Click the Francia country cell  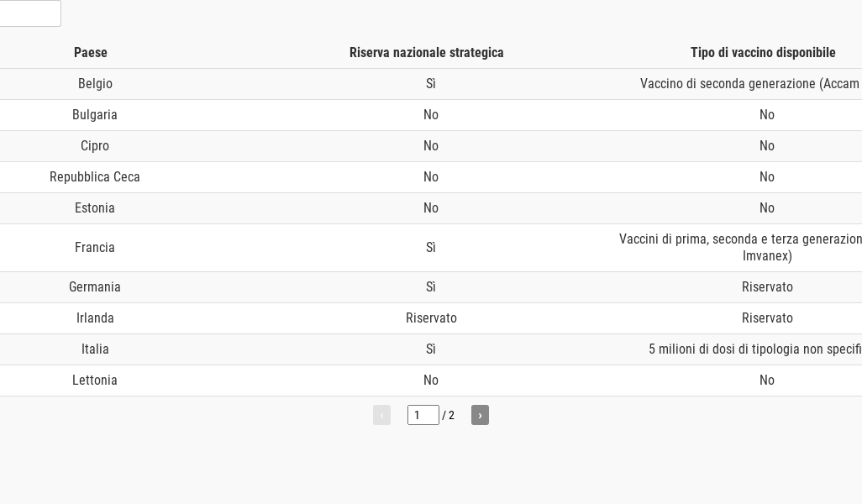click(x=95, y=248)
